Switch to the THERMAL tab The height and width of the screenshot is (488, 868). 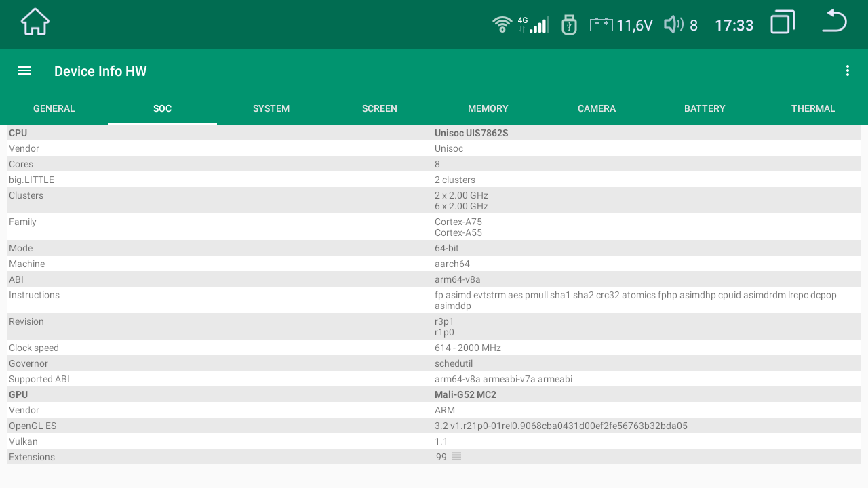click(813, 108)
